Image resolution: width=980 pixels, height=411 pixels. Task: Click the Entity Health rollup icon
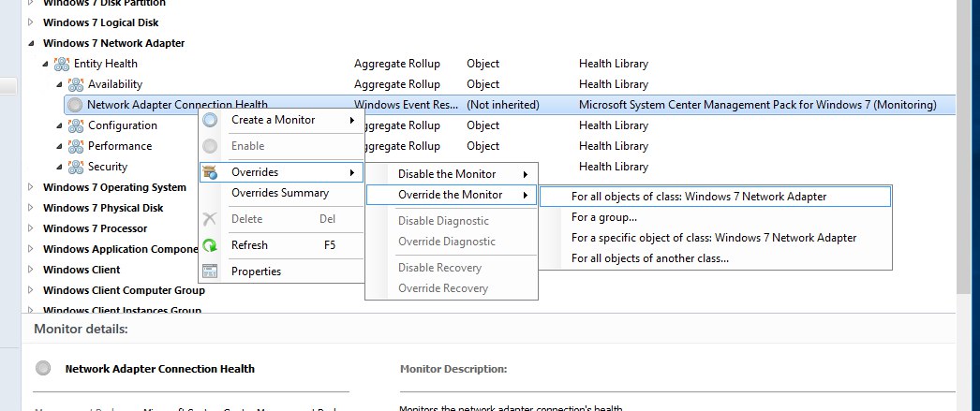61,64
